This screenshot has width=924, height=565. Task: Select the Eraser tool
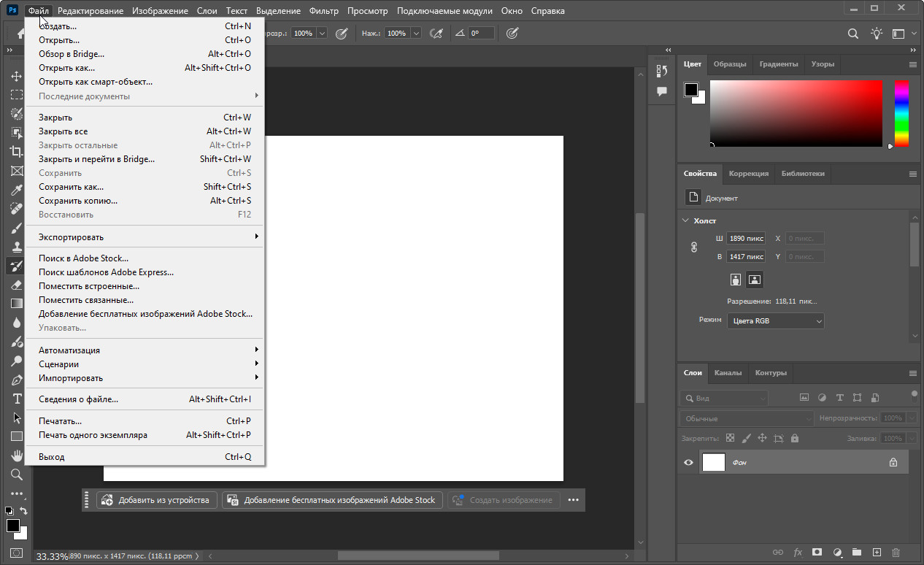click(16, 285)
